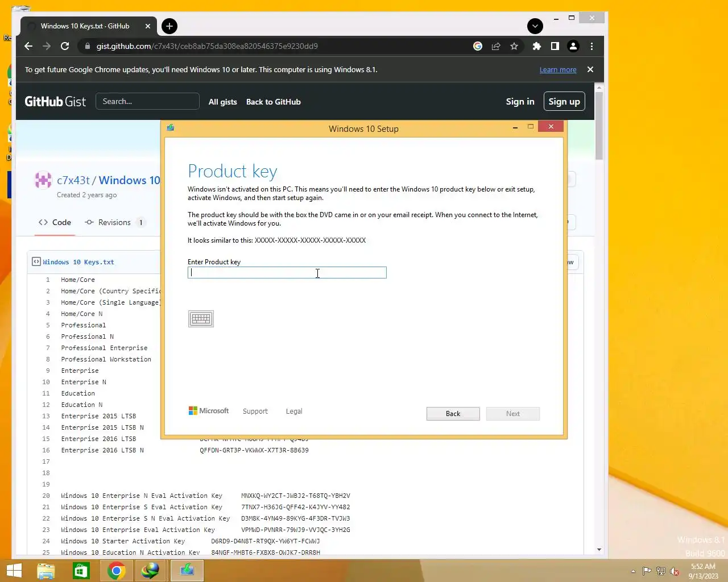The width and height of the screenshot is (728, 582).
Task: Click the Microsoft logo in Setup footer
Action: (209, 411)
